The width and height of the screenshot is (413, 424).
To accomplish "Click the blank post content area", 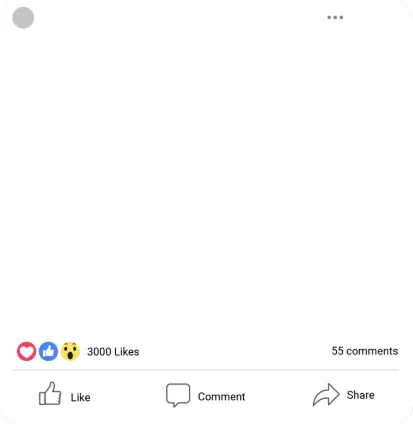I will [206, 183].
